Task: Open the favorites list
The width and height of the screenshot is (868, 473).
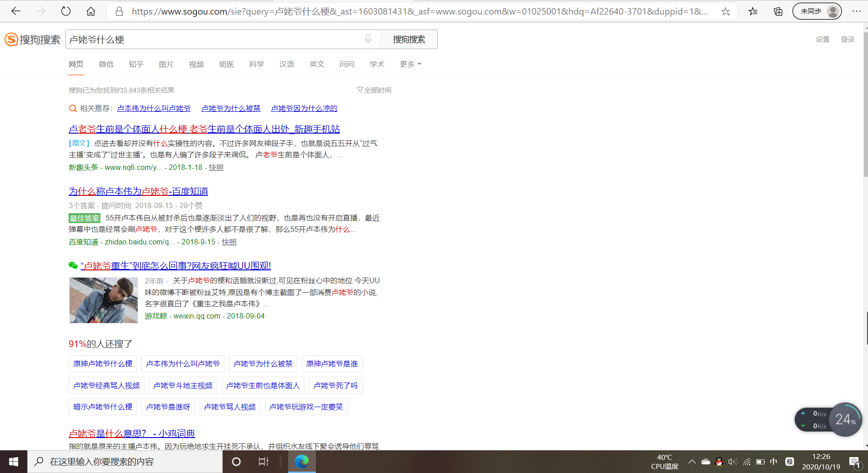Action: coord(753,12)
